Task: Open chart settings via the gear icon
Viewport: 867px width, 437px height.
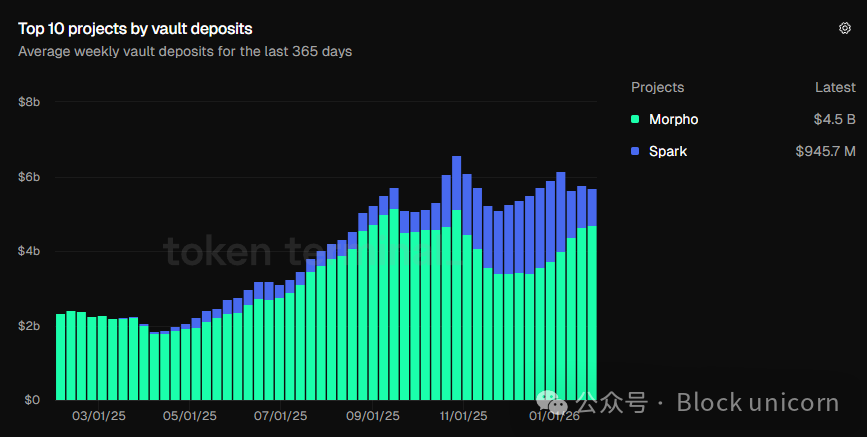Action: (x=844, y=28)
